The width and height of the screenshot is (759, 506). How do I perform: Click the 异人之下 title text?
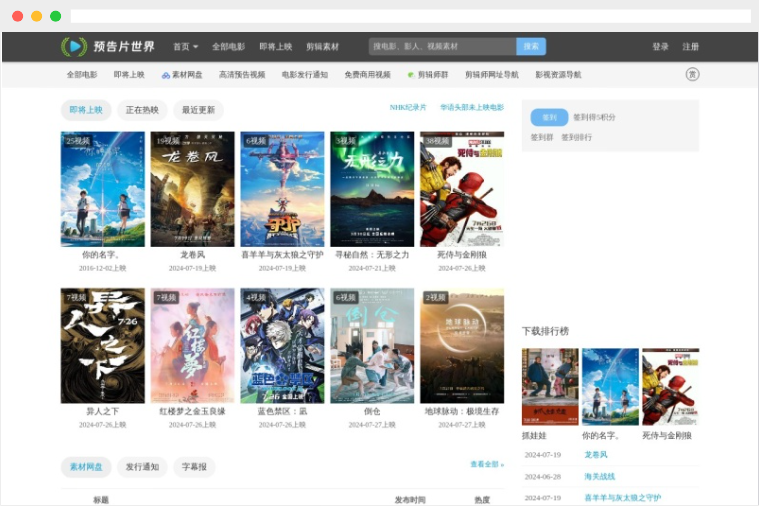pyautogui.click(x=103, y=412)
